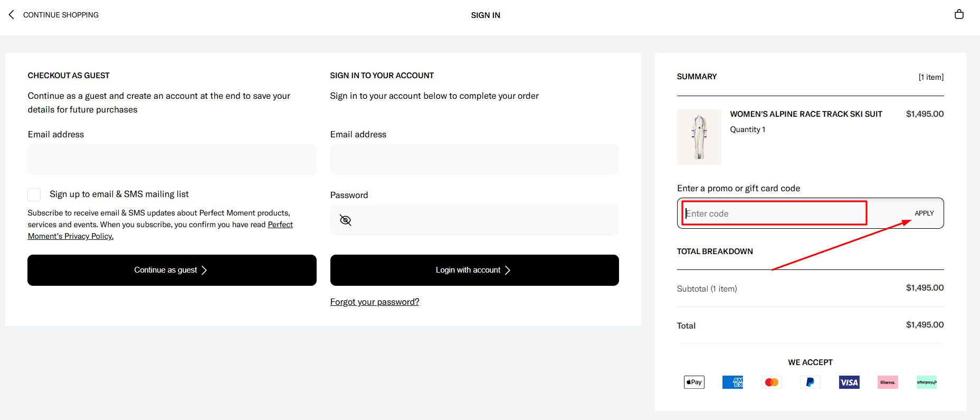Click the Continue as guest button
The width and height of the screenshot is (980, 420).
[172, 270]
